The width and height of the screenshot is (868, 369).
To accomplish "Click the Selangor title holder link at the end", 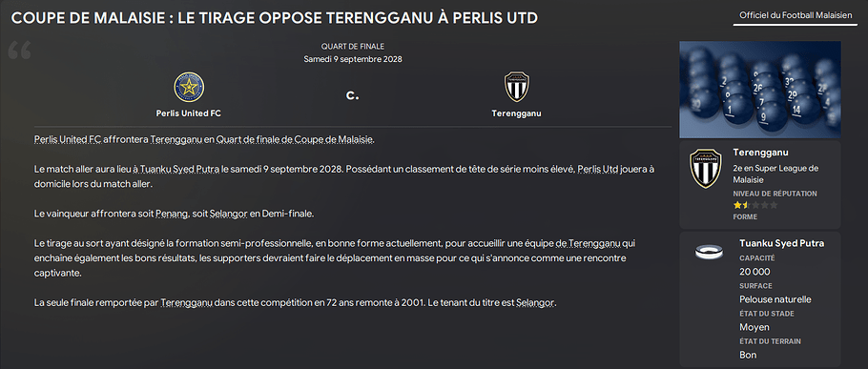I will 534,303.
